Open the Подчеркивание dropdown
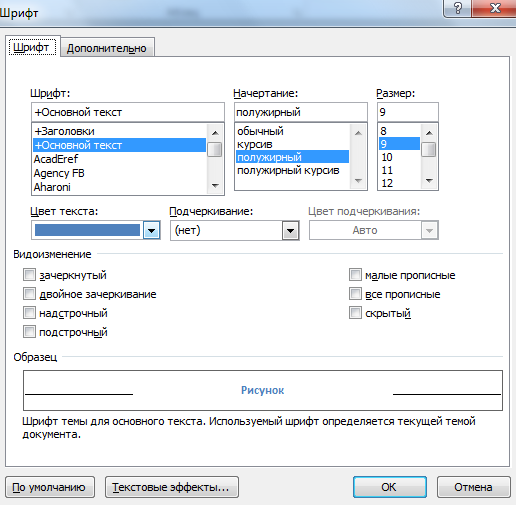 point(290,230)
